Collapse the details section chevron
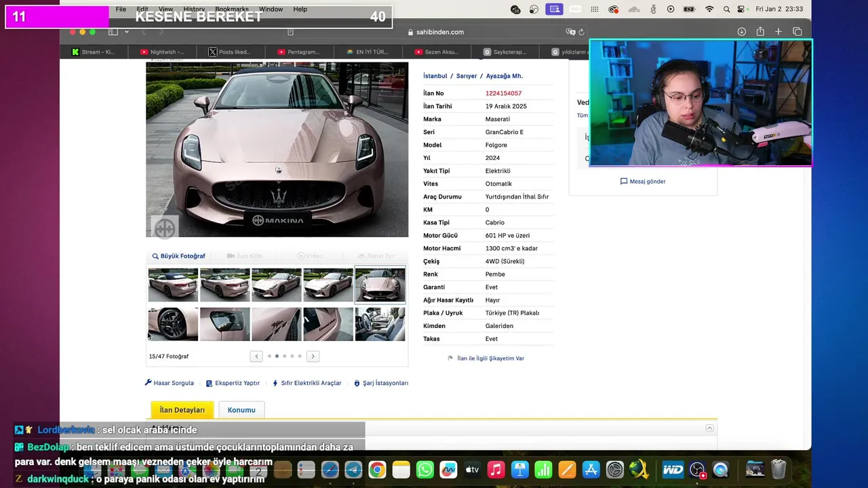This screenshot has width=868, height=488. pos(709,428)
